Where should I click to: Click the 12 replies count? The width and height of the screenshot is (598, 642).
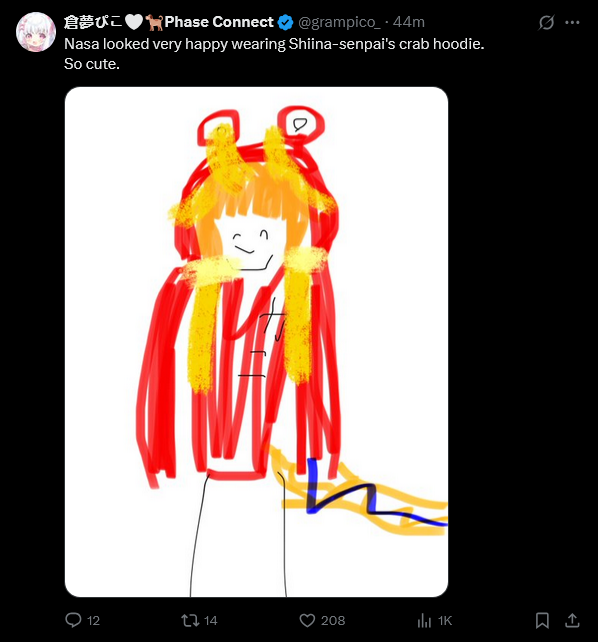[x=93, y=621]
